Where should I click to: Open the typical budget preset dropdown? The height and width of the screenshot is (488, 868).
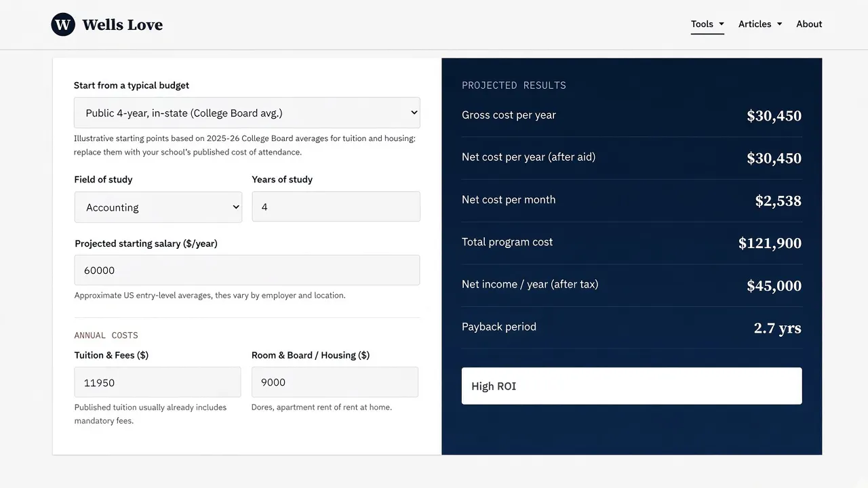tap(247, 113)
